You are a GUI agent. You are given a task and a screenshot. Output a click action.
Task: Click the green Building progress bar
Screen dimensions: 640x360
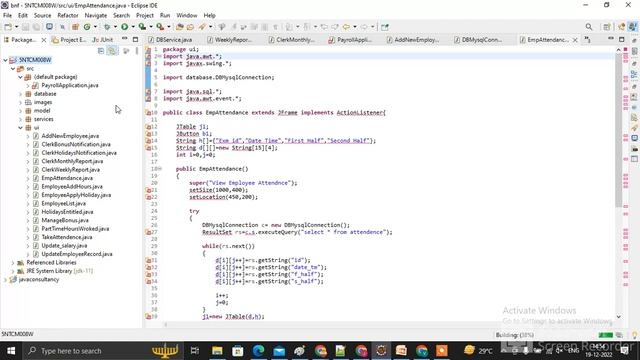pos(605,335)
